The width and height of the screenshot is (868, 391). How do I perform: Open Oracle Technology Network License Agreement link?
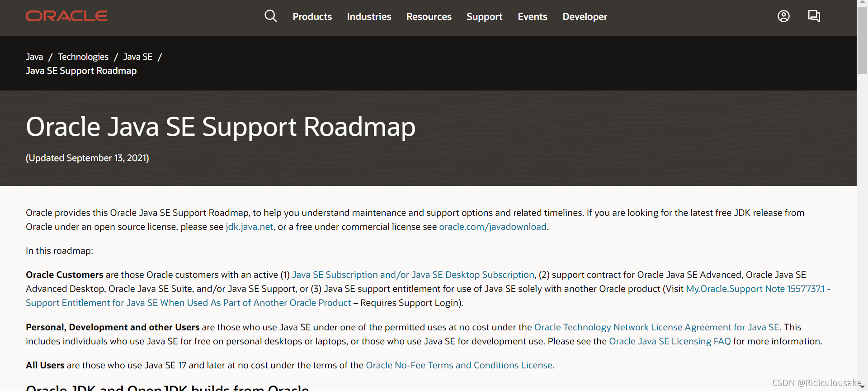click(x=657, y=327)
